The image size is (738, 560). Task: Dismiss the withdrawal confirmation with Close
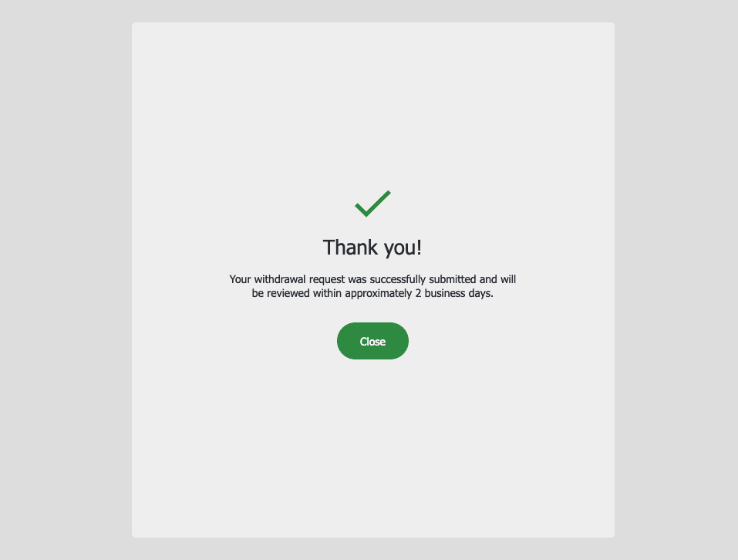372,341
